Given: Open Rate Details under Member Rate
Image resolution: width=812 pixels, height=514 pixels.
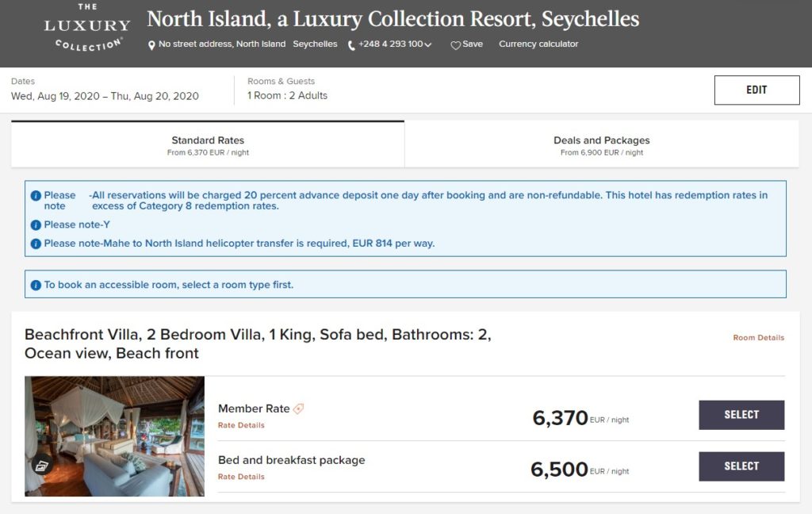Looking at the screenshot, I should tap(241, 425).
